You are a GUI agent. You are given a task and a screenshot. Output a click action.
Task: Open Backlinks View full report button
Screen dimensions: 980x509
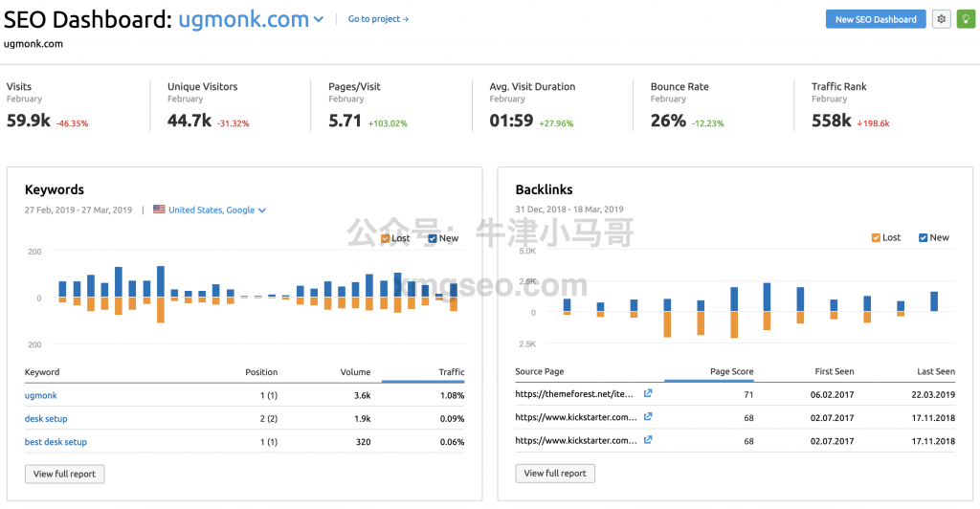click(x=555, y=474)
